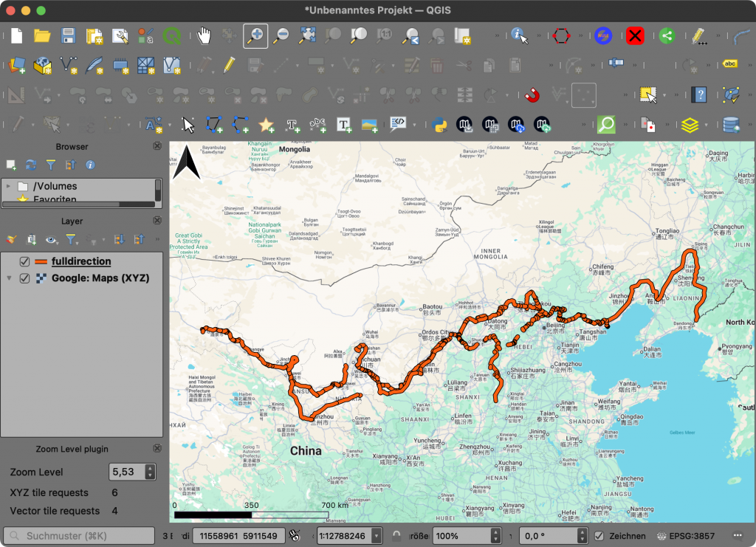
Task: Click the Zoom Level value field 5,53
Action: (x=126, y=472)
